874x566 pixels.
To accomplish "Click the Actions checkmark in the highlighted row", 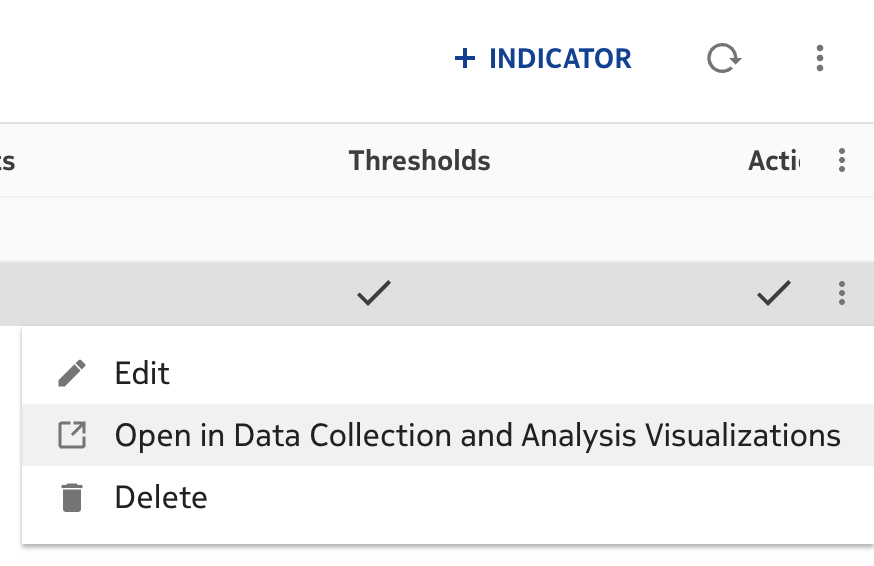I will point(773,293).
